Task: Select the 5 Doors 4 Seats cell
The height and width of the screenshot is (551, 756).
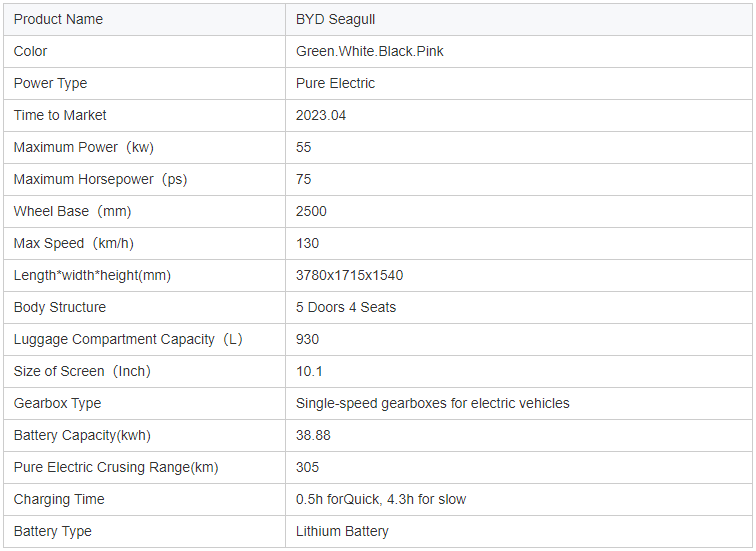Action: tap(346, 307)
